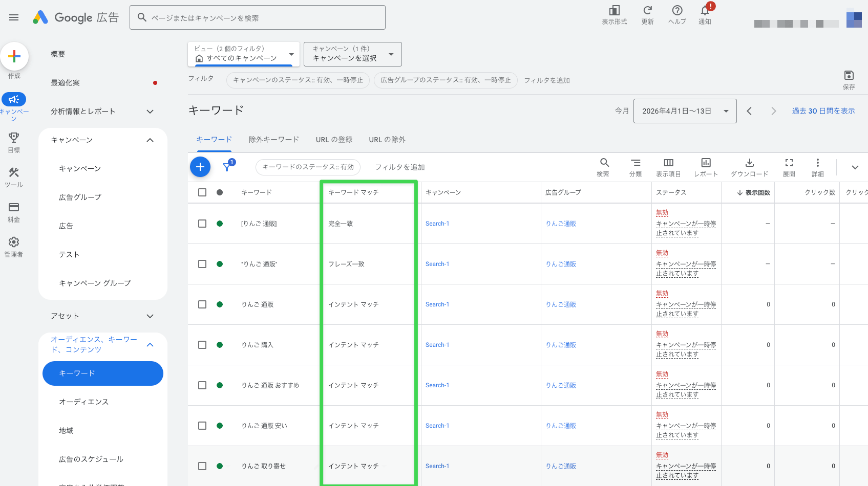Open the add keyword plus button

(200, 167)
